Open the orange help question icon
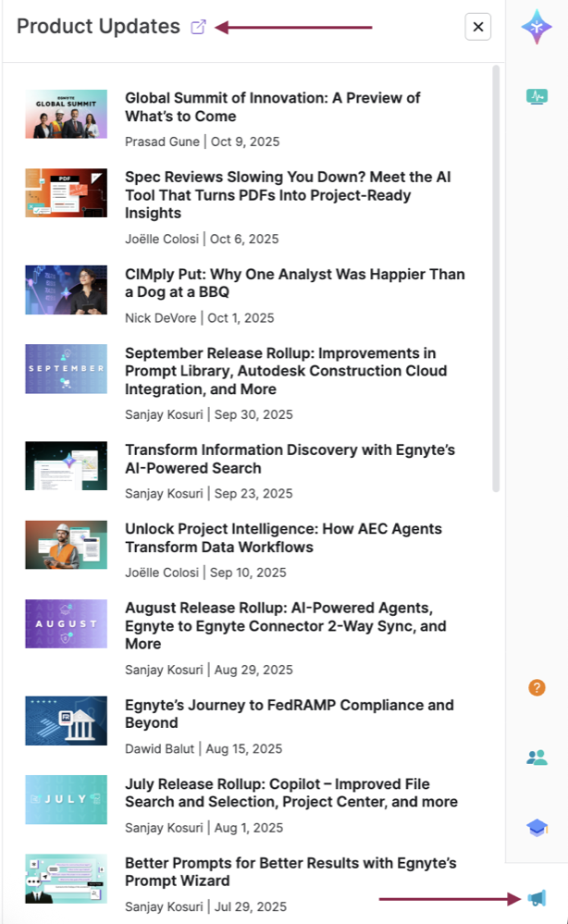Image resolution: width=568 pixels, height=924 pixels. (x=537, y=687)
